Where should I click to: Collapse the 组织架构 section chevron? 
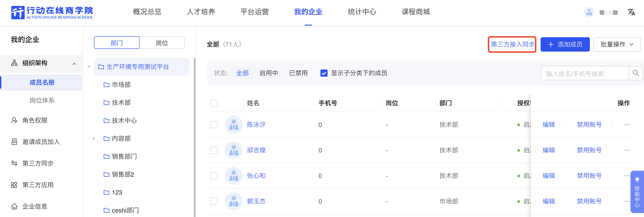[x=74, y=64]
